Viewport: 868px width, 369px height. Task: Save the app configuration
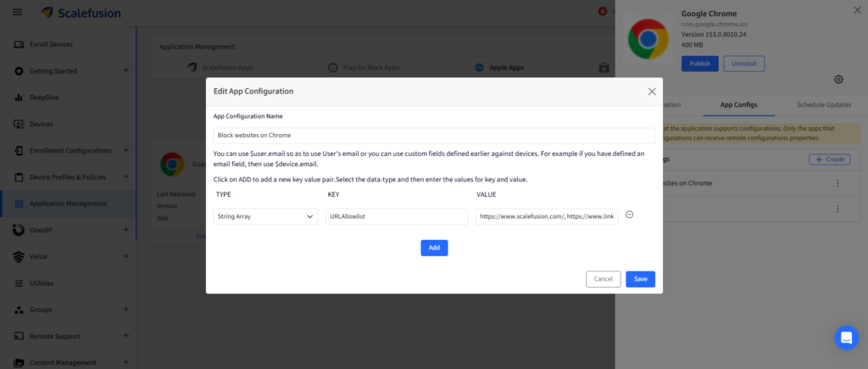pos(641,279)
